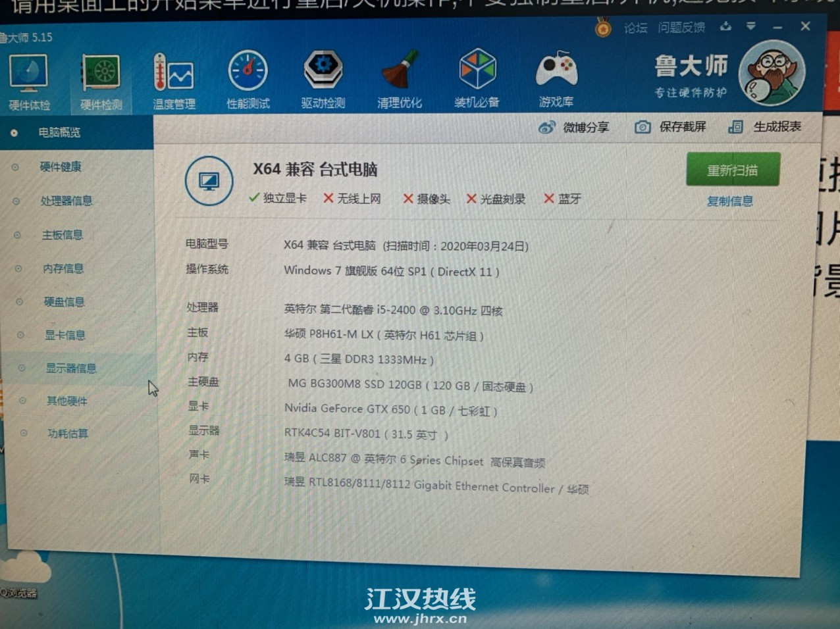Click 复制信息 copy info link
The width and height of the screenshot is (840, 629).
pyautogui.click(x=730, y=201)
